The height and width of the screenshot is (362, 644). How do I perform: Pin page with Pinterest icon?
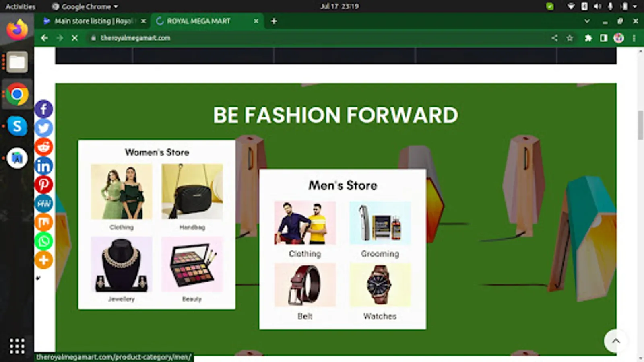tap(43, 185)
